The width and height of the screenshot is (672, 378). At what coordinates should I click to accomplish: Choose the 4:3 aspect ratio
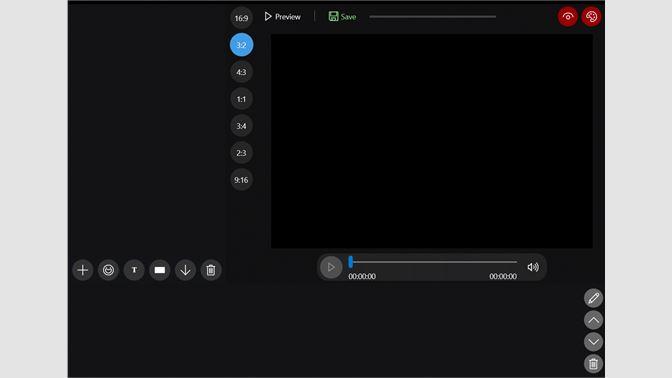coord(241,72)
